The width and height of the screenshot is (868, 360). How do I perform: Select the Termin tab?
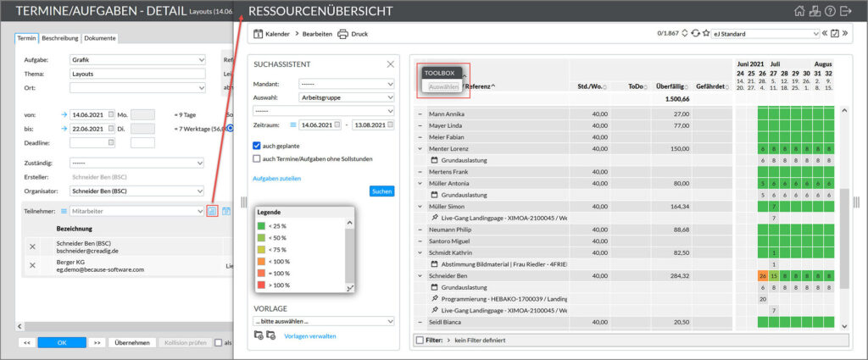26,38
